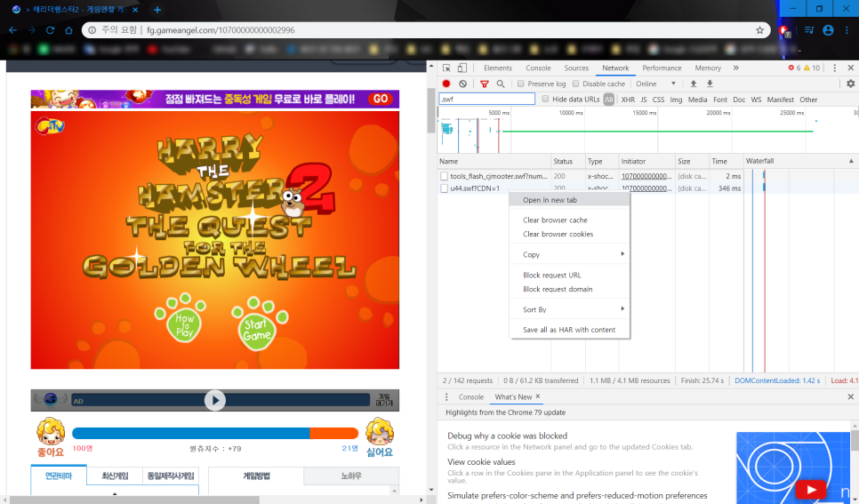Image resolution: width=859 pixels, height=504 pixels.
Task: Click the inspect element picker icon
Action: coord(446,68)
